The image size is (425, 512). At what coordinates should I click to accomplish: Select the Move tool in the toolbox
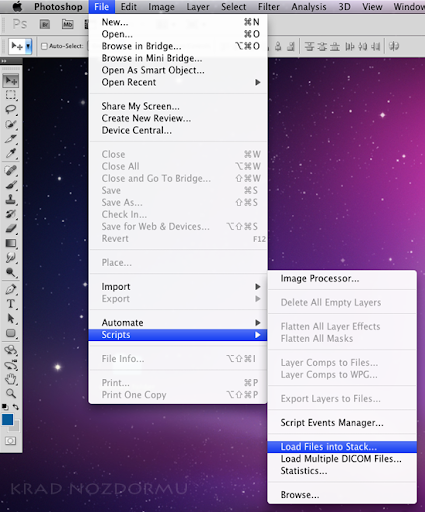(x=11, y=81)
